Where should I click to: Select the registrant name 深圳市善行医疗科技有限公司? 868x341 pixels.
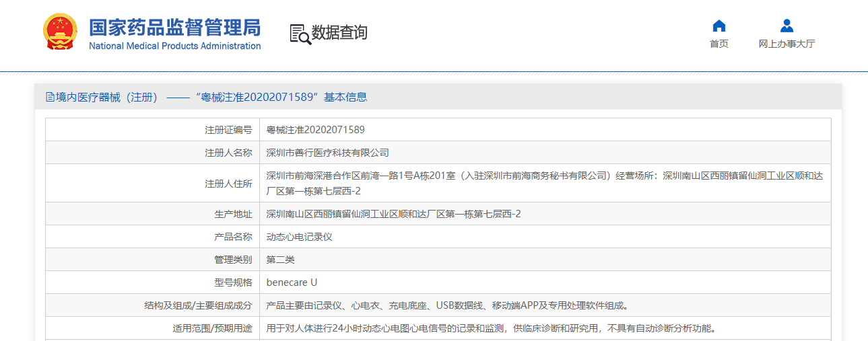pyautogui.click(x=327, y=153)
